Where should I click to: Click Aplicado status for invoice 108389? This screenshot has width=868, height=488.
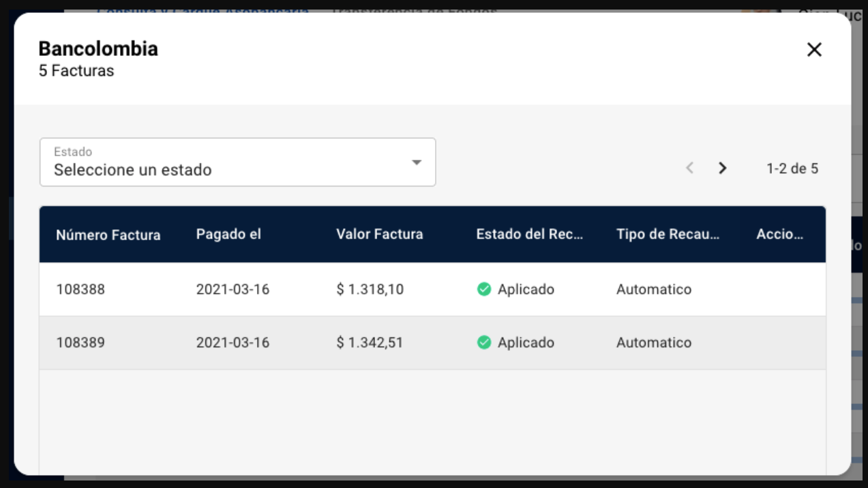(526, 343)
